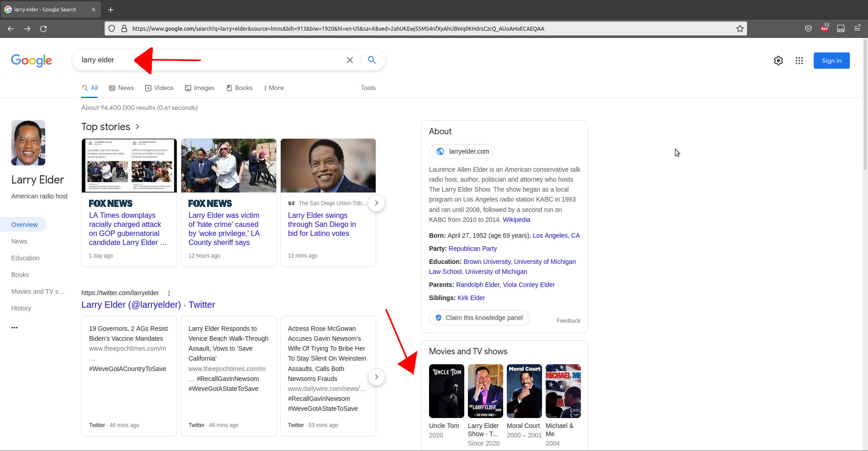The height and width of the screenshot is (451, 868).
Task: Go forward in browser history
Action: pyautogui.click(x=27, y=28)
